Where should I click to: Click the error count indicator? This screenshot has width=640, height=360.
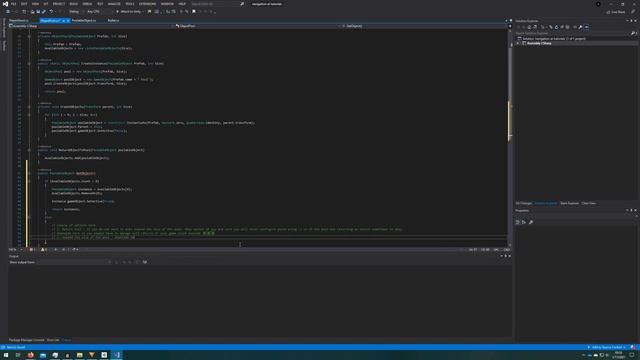click(33, 249)
